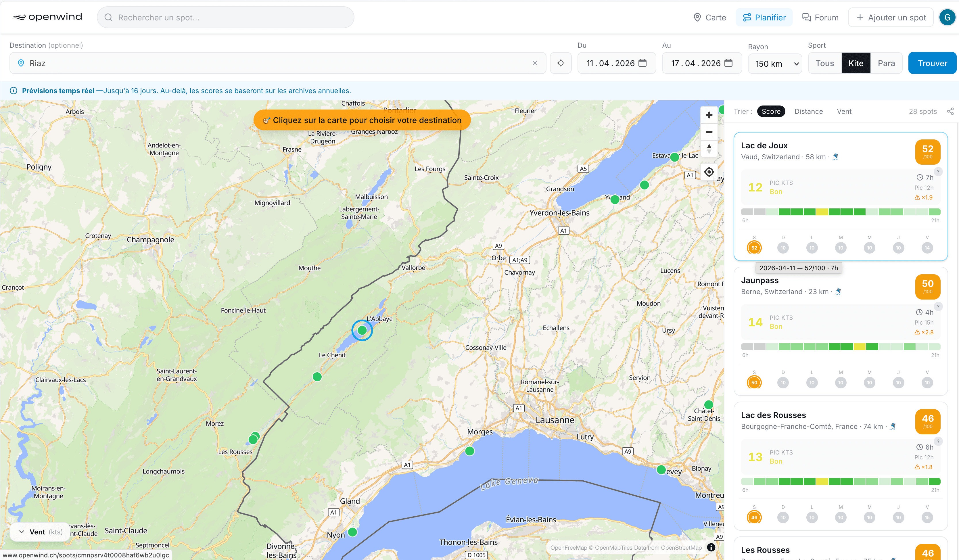Open the Rayon 150 km dropdown
The image size is (959, 560).
pos(775,64)
